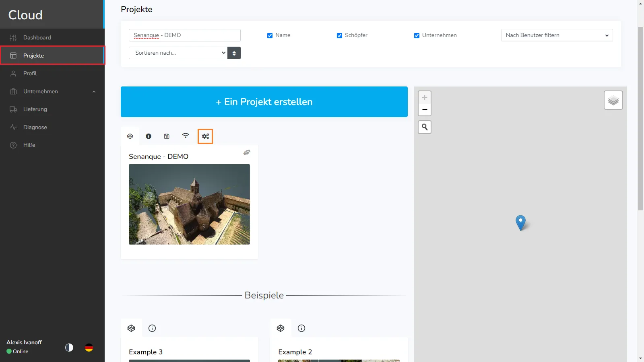Image resolution: width=644 pixels, height=362 pixels.
Task: Zoom in on the map
Action: (x=425, y=97)
